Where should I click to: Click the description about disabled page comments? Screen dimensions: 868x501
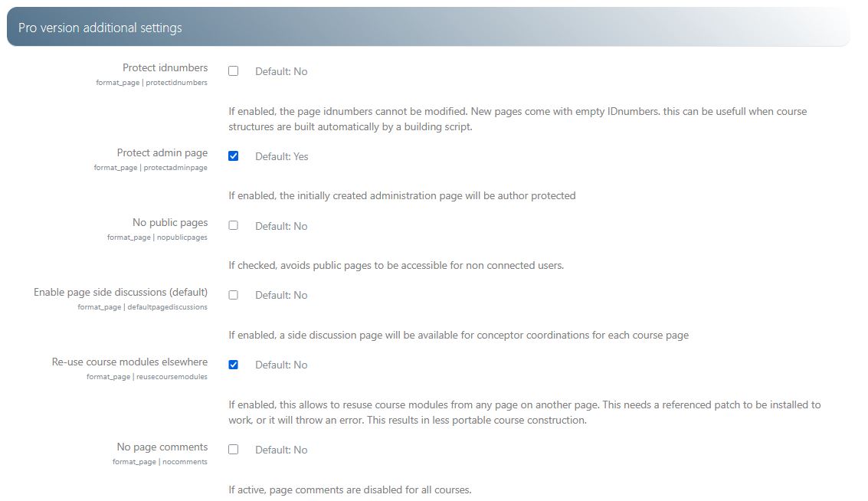(349, 490)
